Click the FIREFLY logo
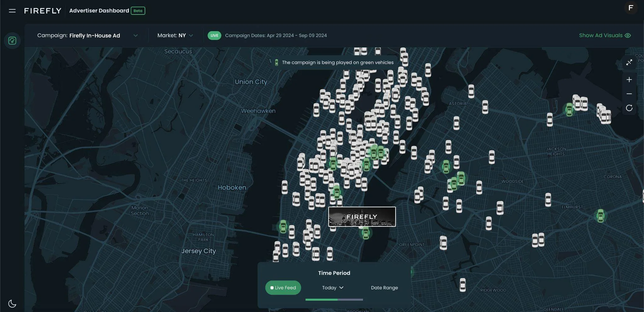This screenshot has width=644, height=312. [x=43, y=10]
